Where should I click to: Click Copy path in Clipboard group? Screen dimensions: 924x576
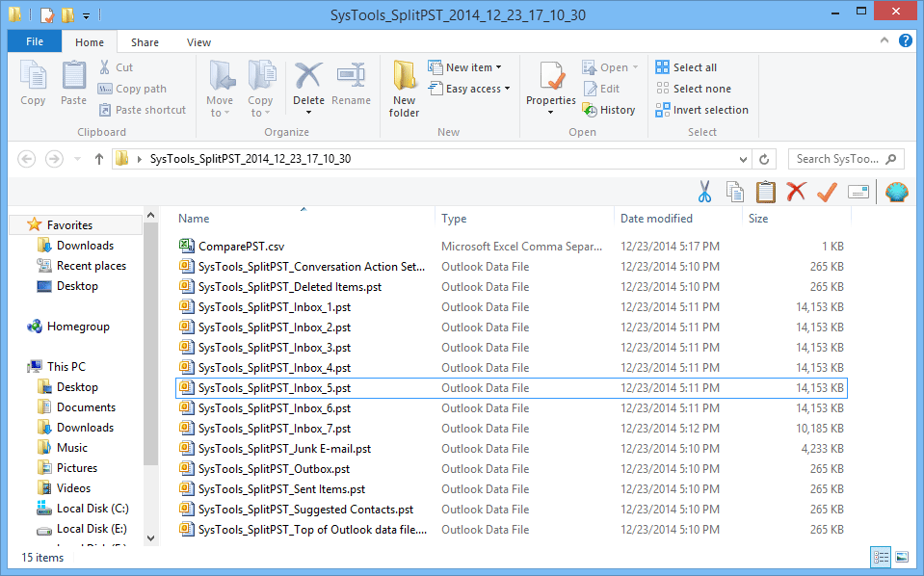[132, 89]
